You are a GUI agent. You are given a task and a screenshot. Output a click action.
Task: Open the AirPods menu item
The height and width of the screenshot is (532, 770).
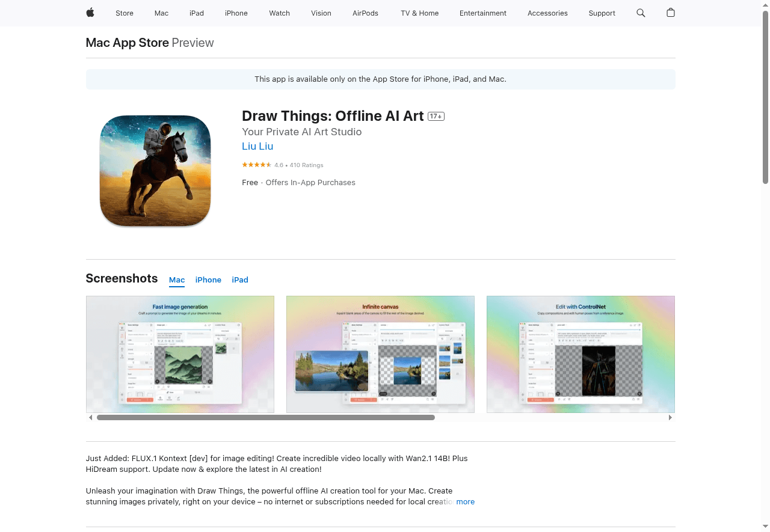365,13
